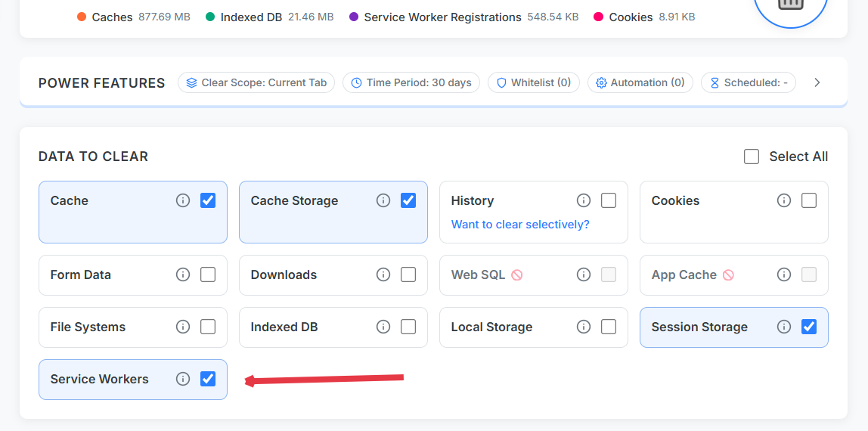
Task: Click the App Cache disabled checkbox
Action: pos(809,274)
